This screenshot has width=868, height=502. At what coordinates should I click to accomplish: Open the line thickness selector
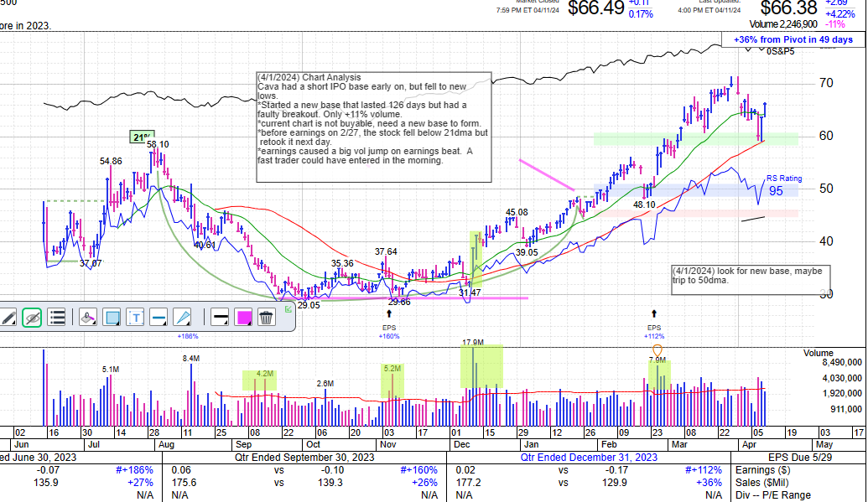click(221, 318)
